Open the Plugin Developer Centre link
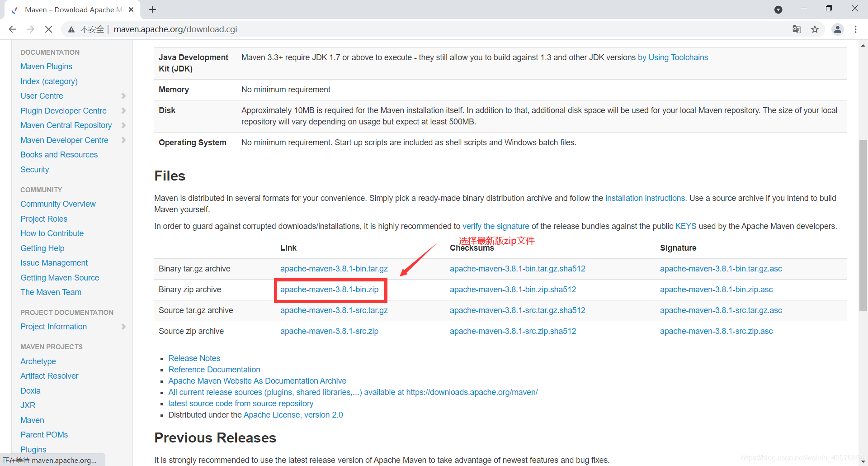 [63, 111]
